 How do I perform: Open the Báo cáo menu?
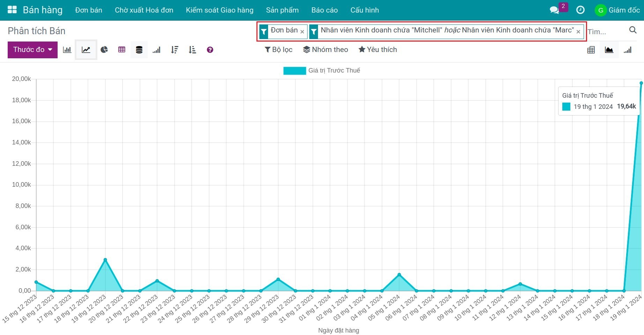pyautogui.click(x=324, y=10)
